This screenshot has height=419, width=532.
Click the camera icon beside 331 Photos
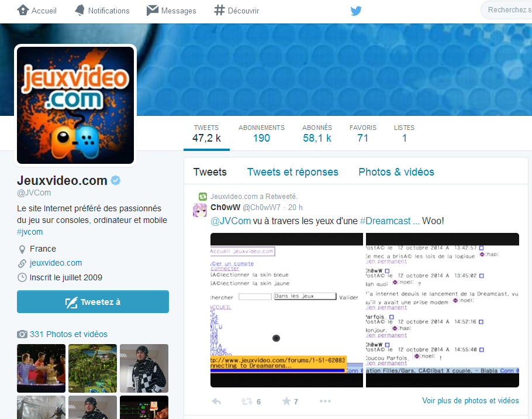coord(22,334)
